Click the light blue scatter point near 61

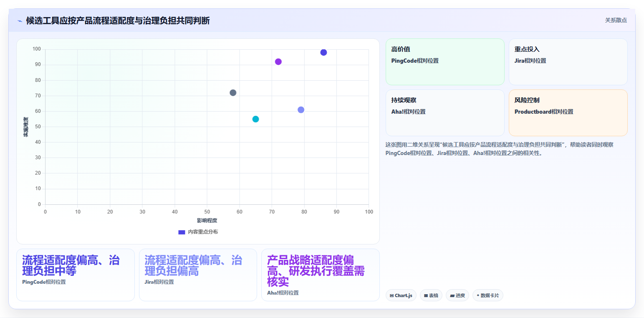pyautogui.click(x=301, y=110)
